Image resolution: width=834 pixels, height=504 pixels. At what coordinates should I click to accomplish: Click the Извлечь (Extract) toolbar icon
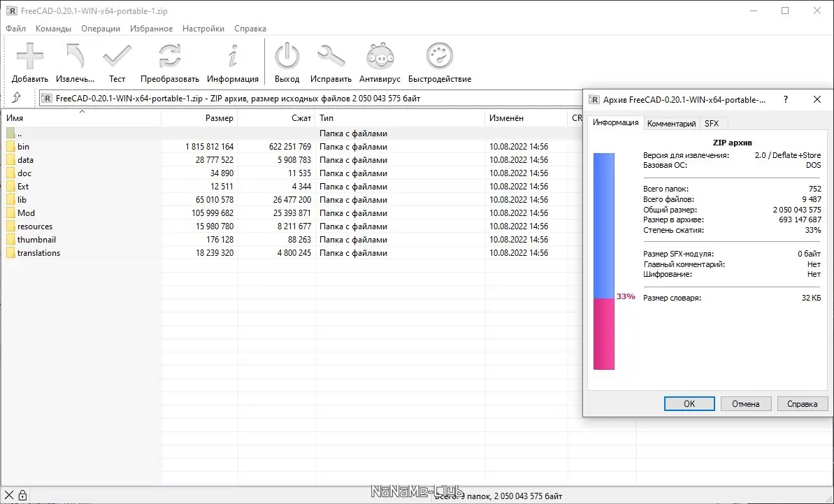pyautogui.click(x=75, y=56)
